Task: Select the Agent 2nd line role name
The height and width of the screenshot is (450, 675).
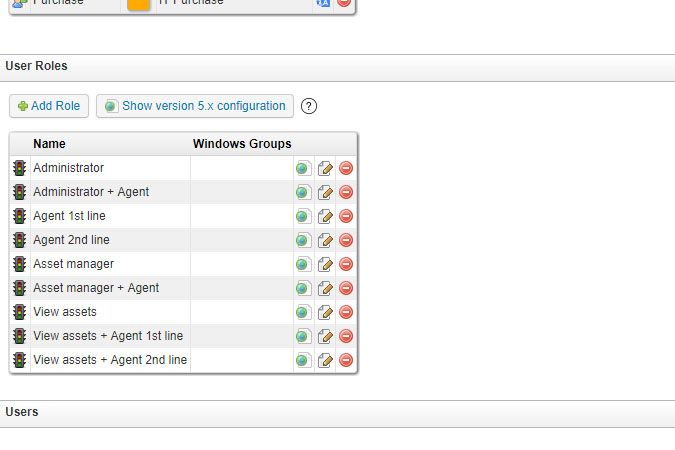Action: click(x=71, y=240)
